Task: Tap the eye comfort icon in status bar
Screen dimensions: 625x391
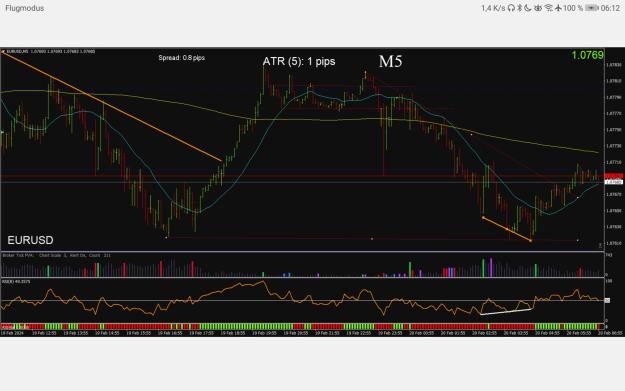Action: (x=539, y=8)
